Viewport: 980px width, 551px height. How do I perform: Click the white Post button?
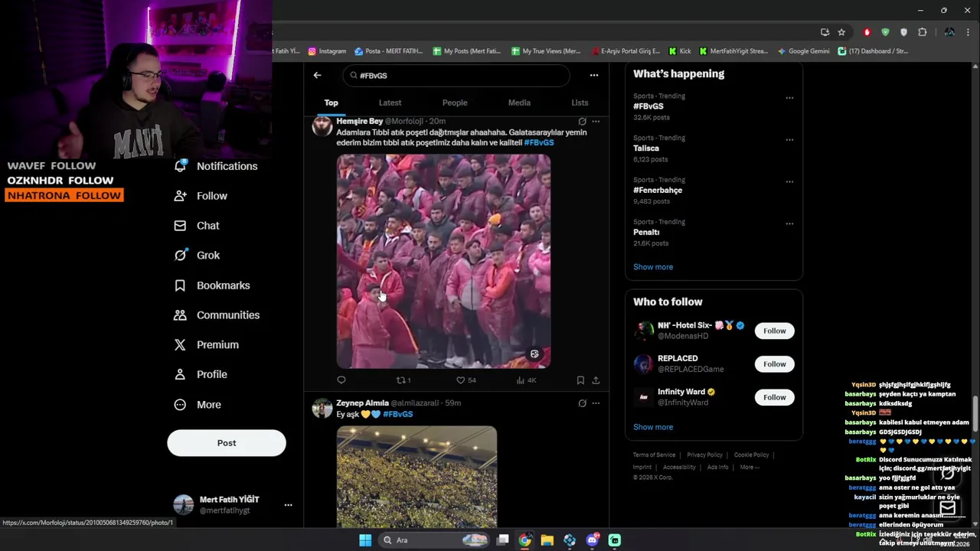coord(227,443)
